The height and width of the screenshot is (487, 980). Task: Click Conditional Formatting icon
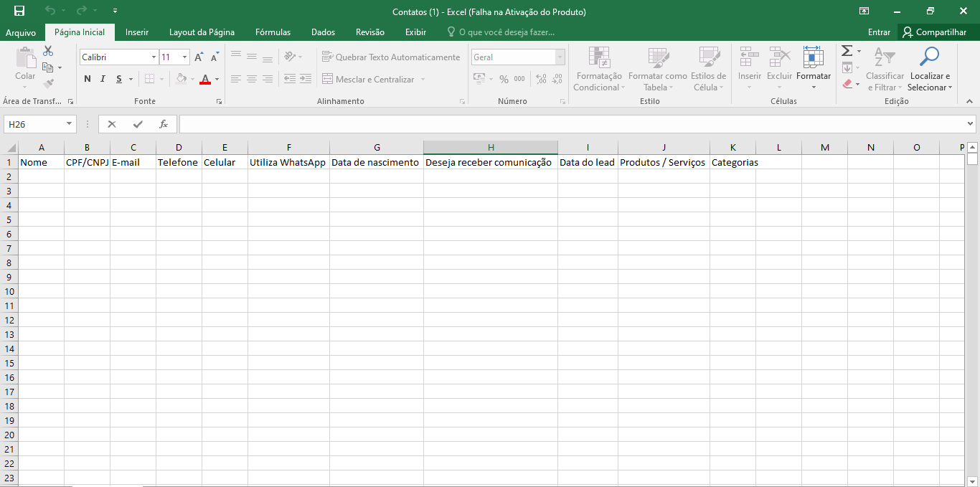point(598,58)
